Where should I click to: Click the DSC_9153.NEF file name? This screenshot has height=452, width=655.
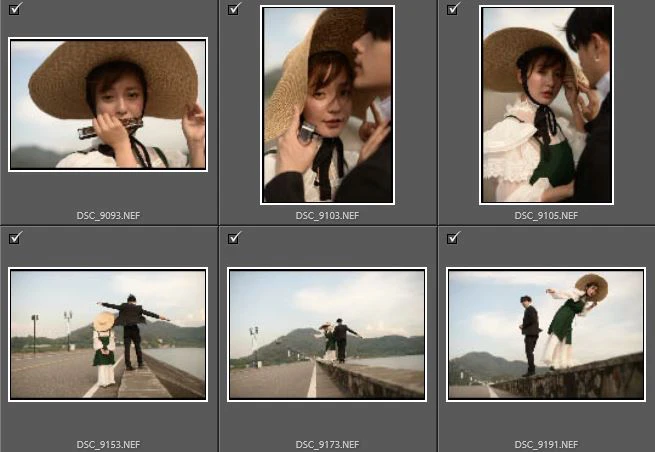click(108, 443)
